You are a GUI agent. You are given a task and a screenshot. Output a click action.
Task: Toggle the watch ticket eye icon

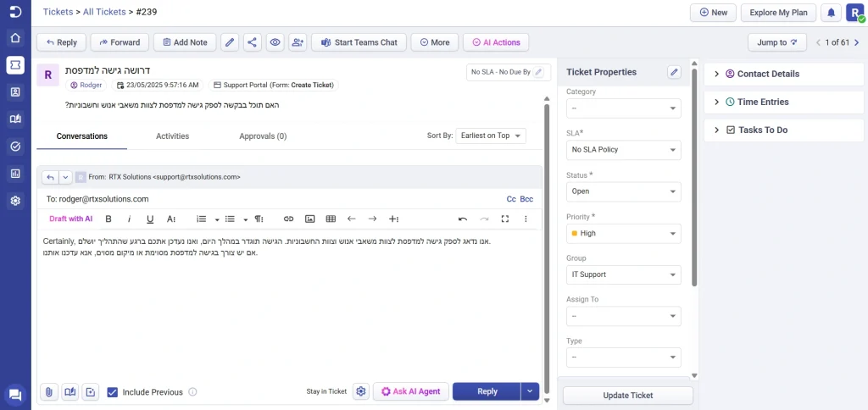[x=275, y=42]
